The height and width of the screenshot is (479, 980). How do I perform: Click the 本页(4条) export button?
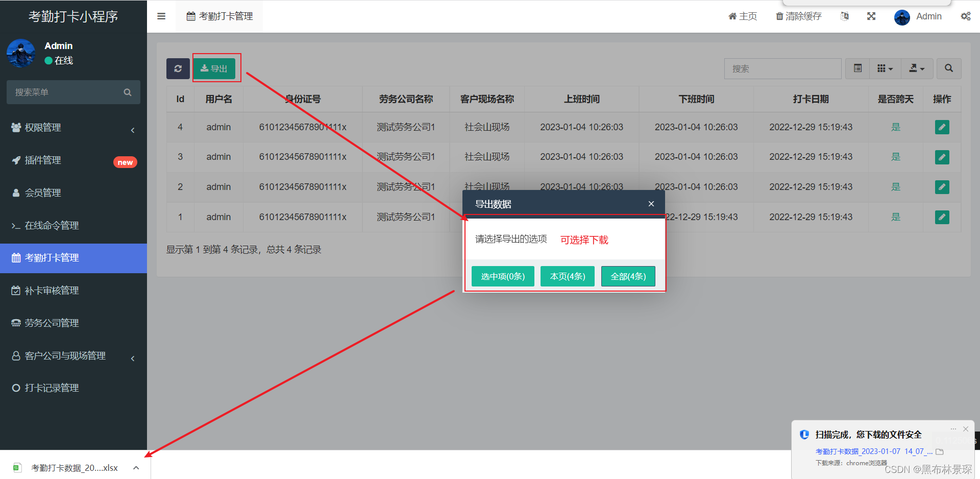coord(567,276)
